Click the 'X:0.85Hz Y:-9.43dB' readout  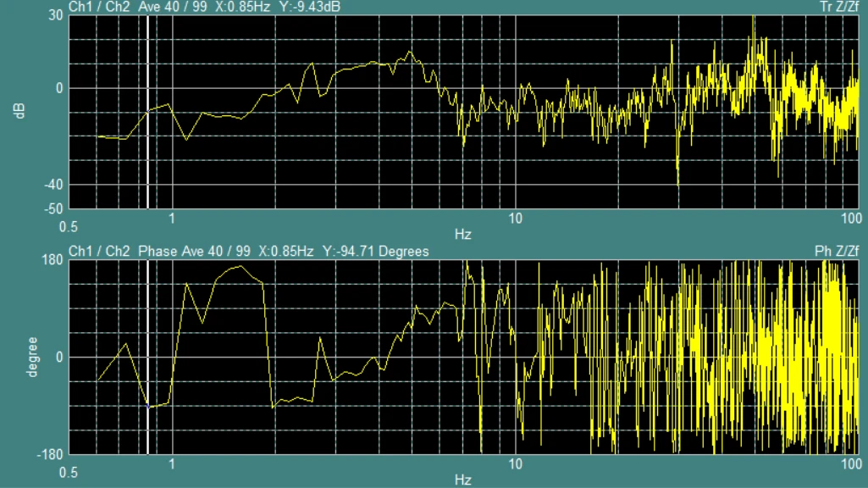pos(278,7)
